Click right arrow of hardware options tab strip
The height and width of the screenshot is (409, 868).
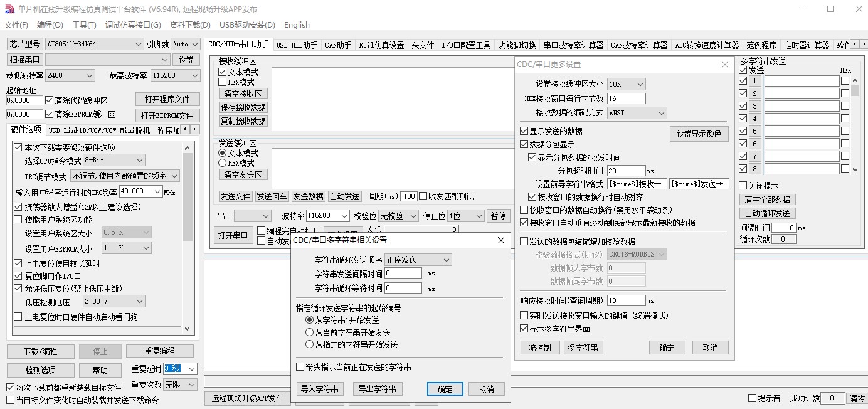click(194, 129)
